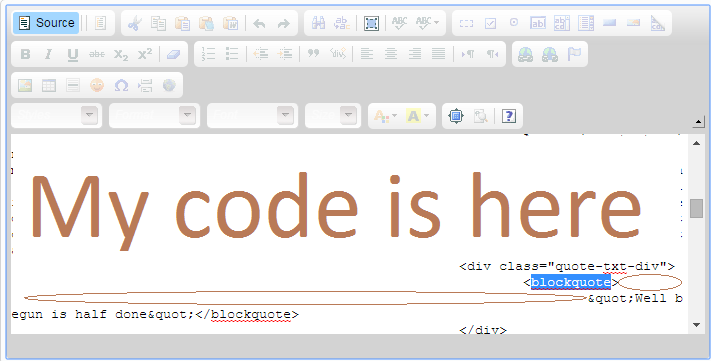Click the Remove Format eraser icon

point(174,54)
